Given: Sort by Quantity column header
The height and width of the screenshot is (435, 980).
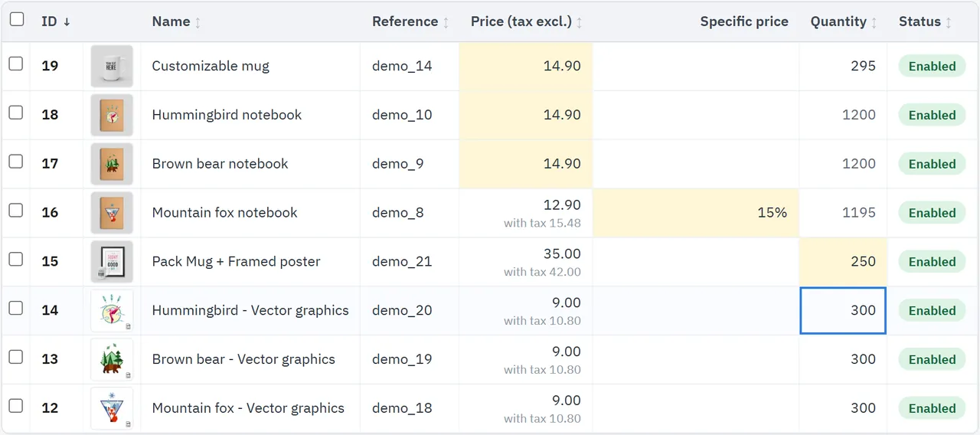Looking at the screenshot, I should pos(844,21).
